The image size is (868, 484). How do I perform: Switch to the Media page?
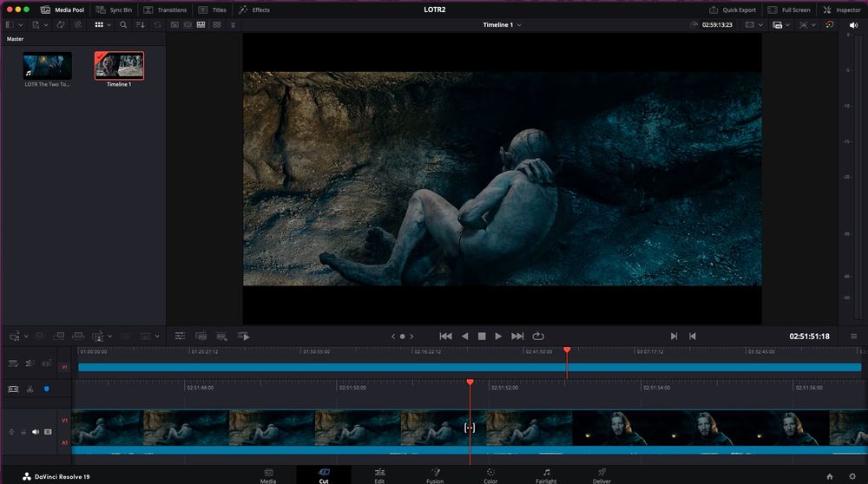coord(268,475)
